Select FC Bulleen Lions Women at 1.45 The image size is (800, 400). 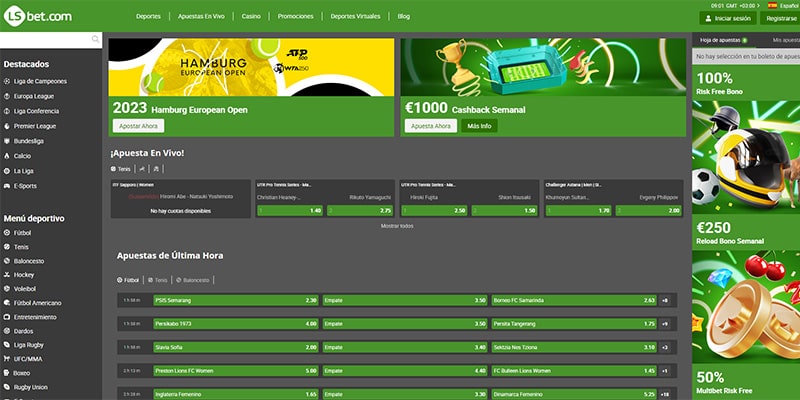tap(574, 371)
